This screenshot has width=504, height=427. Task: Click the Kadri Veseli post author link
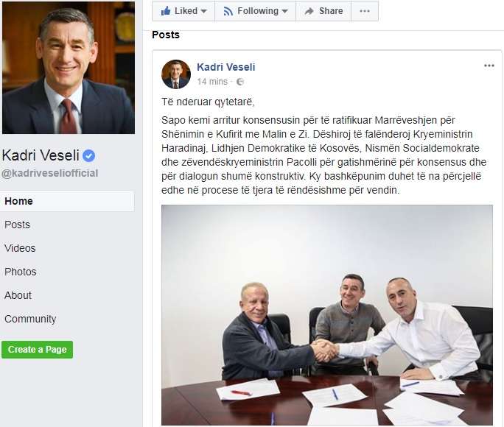226,67
